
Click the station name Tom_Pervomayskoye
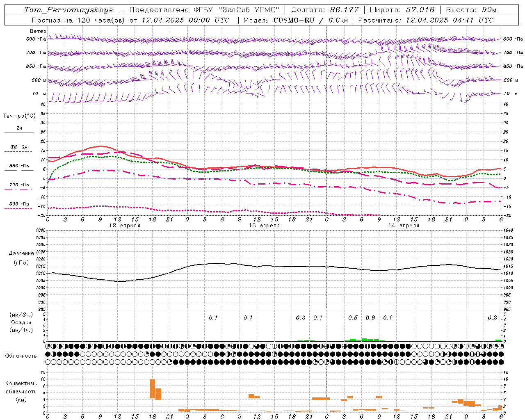pos(68,10)
